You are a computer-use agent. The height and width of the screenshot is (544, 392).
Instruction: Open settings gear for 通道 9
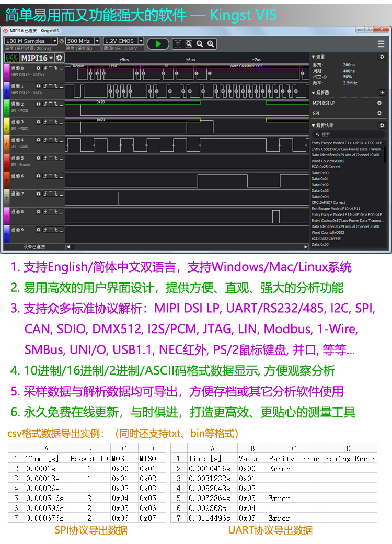click(39, 230)
